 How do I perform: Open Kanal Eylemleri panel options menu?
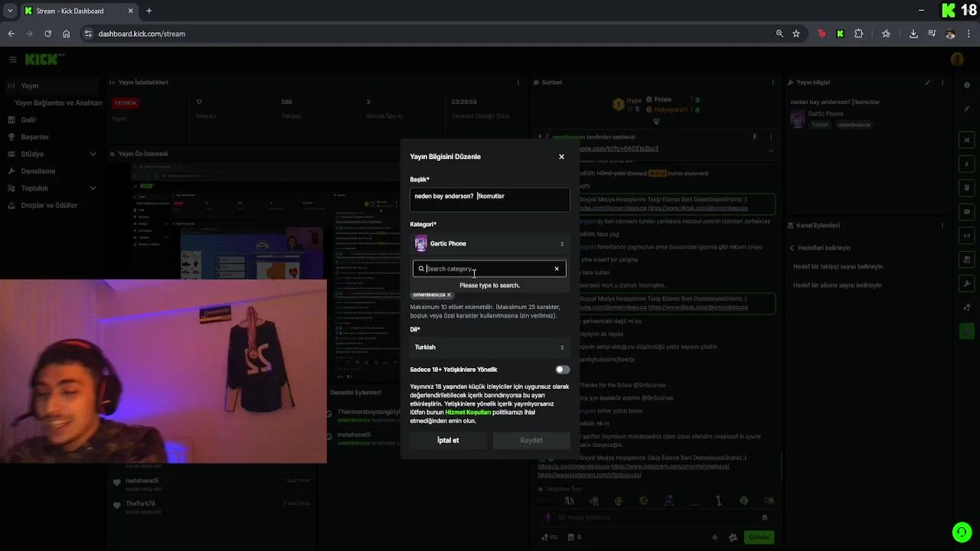click(942, 226)
